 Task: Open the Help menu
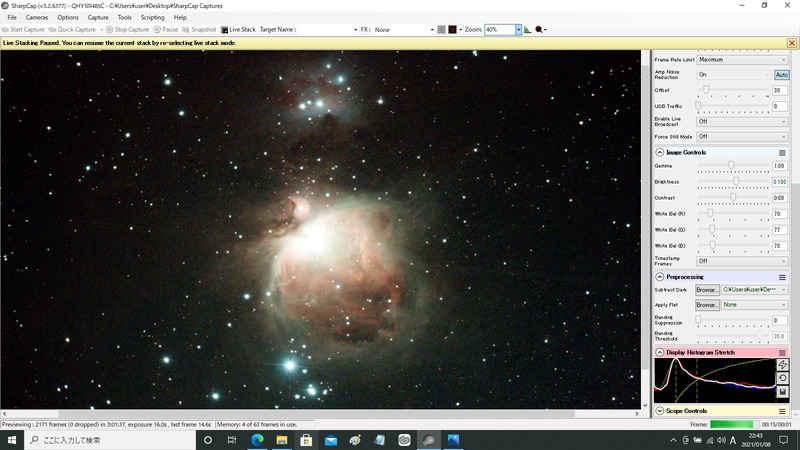pyautogui.click(x=180, y=17)
